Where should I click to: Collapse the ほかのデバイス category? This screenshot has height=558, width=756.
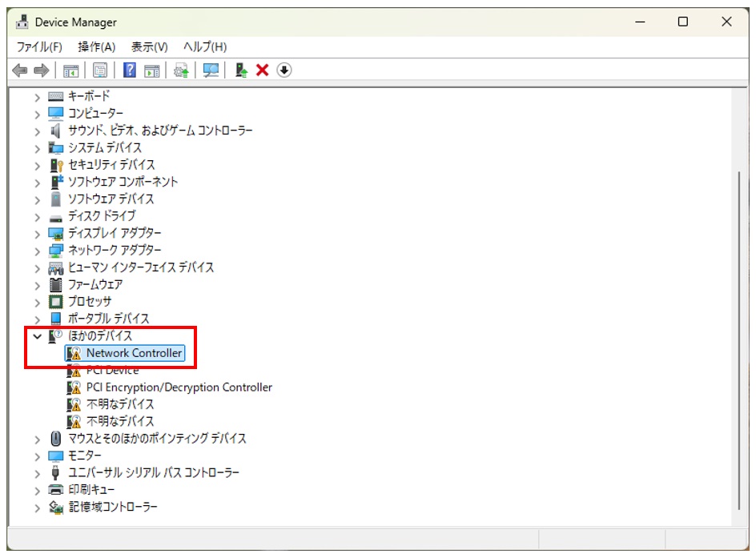(x=37, y=336)
